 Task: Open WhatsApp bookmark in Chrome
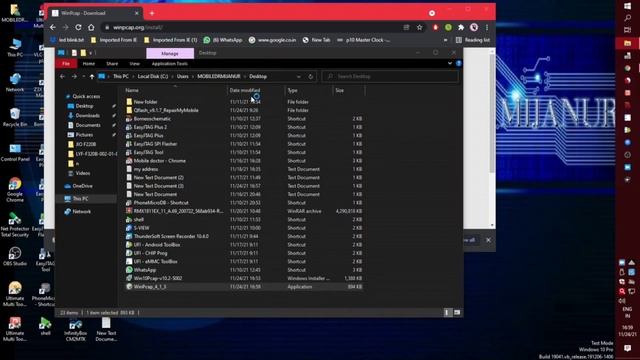(x=223, y=40)
